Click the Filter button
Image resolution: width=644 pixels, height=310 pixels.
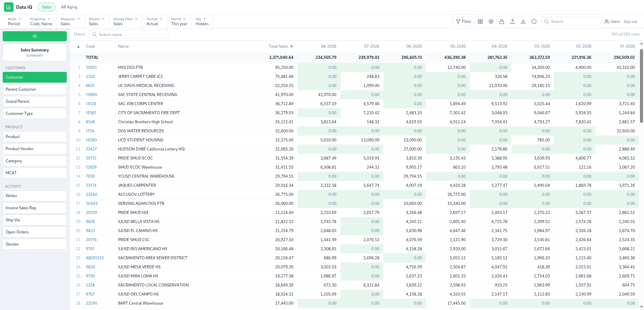pyautogui.click(x=464, y=21)
